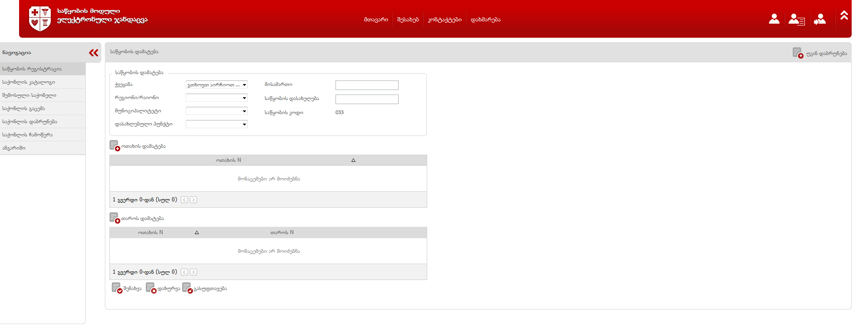Click the თაროს დამატება add icon

coord(114,218)
